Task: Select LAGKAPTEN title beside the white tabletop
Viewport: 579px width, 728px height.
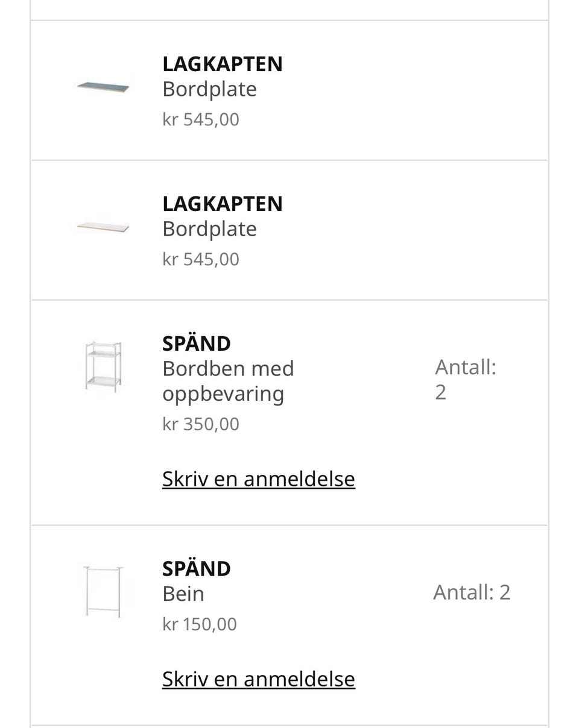Action: click(223, 204)
